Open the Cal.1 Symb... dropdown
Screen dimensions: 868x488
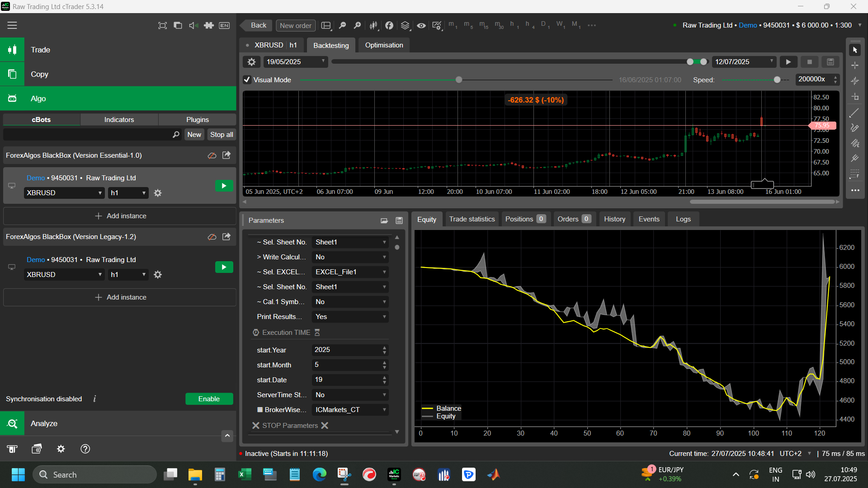click(350, 302)
